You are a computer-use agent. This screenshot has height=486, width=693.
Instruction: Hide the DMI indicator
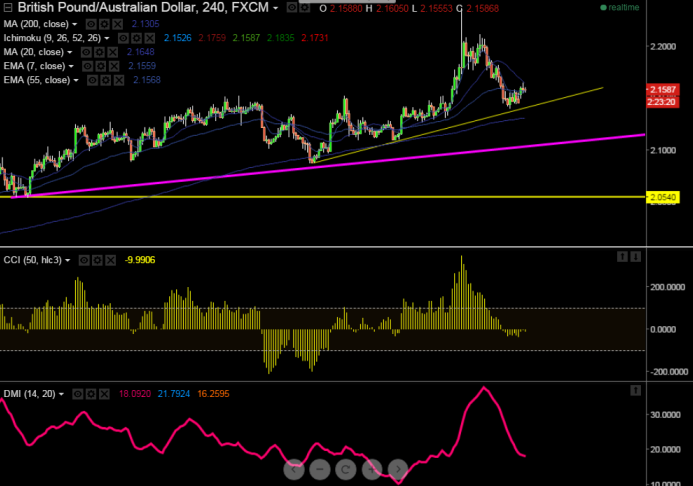point(77,394)
